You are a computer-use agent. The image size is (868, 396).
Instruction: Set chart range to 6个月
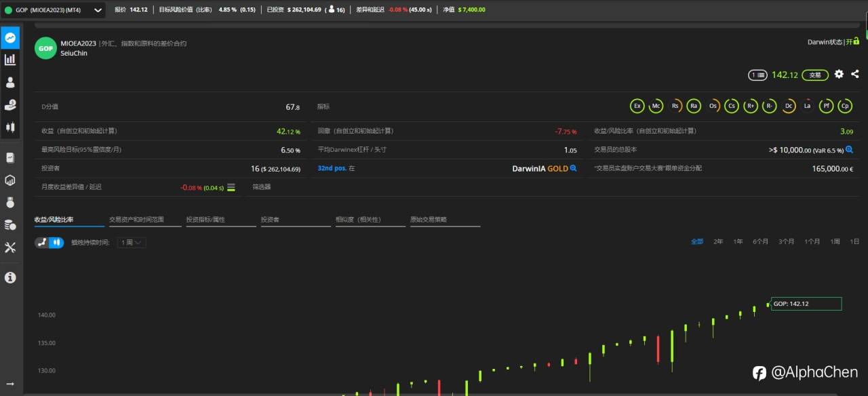coord(761,241)
